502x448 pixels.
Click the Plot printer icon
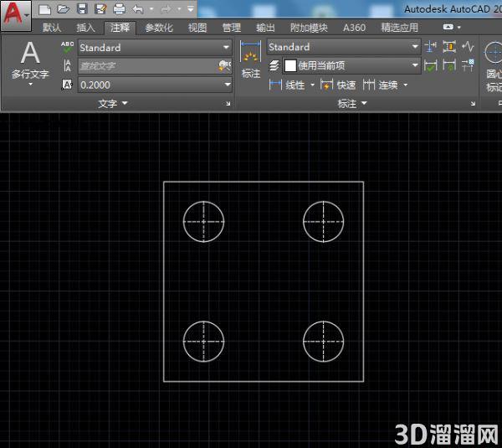click(x=119, y=9)
